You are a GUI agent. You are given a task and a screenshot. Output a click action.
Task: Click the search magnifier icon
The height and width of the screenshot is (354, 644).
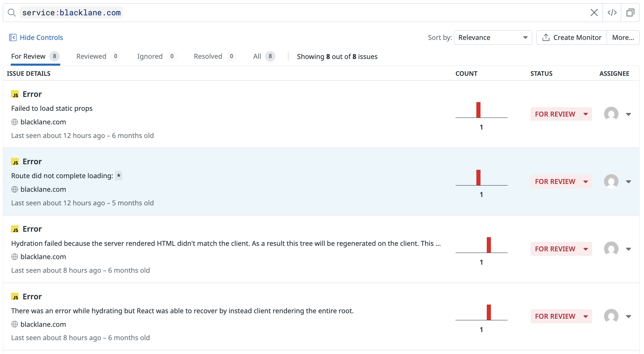point(12,13)
